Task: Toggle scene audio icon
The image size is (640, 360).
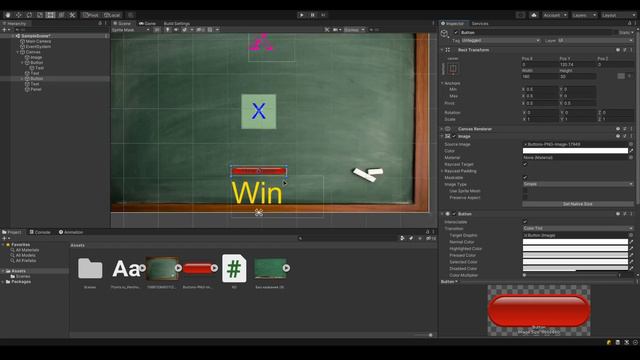Action: (x=176, y=30)
